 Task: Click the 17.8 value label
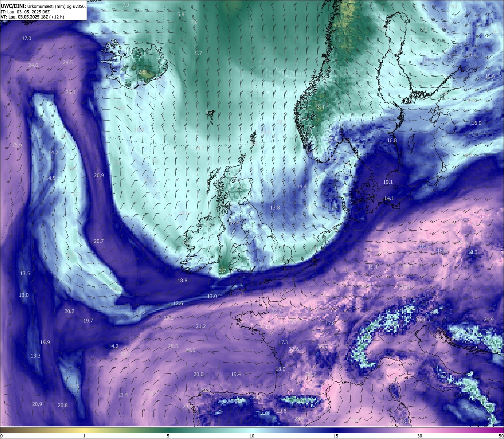pyautogui.click(x=330, y=323)
